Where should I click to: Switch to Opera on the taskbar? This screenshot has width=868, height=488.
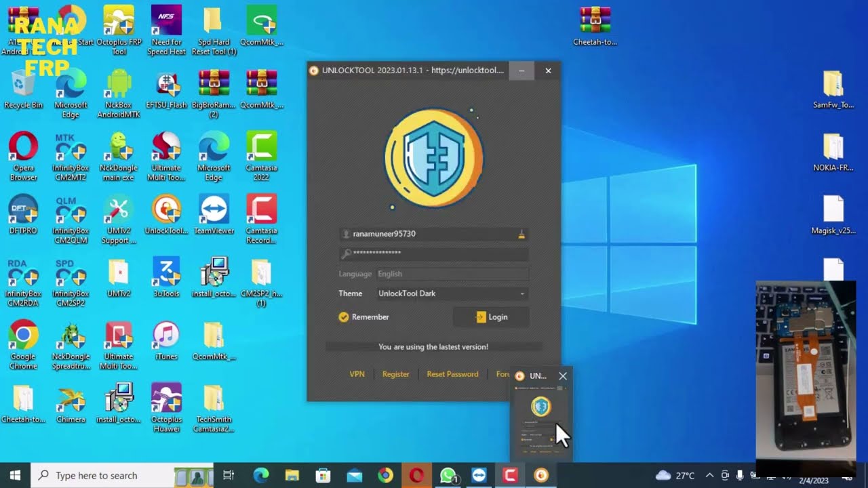pyautogui.click(x=416, y=475)
